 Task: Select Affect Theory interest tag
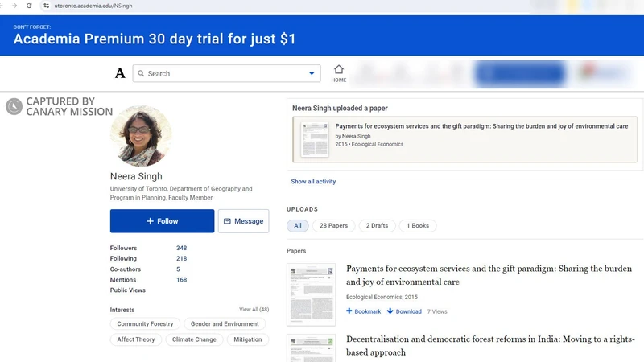pos(136,339)
